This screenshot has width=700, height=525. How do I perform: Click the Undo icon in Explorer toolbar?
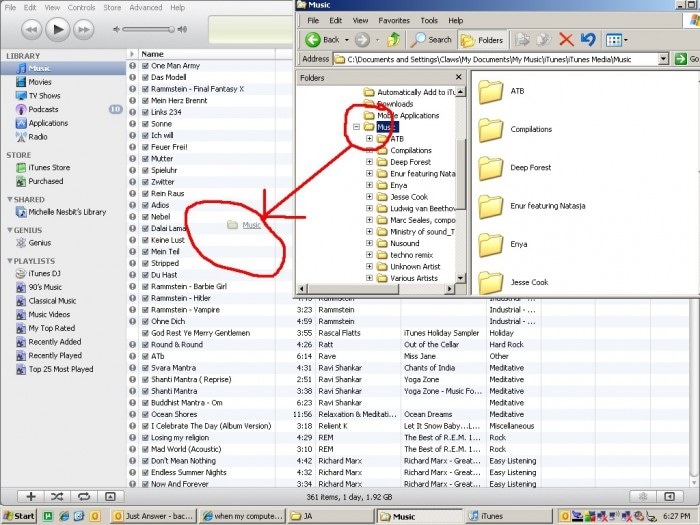pyautogui.click(x=588, y=40)
